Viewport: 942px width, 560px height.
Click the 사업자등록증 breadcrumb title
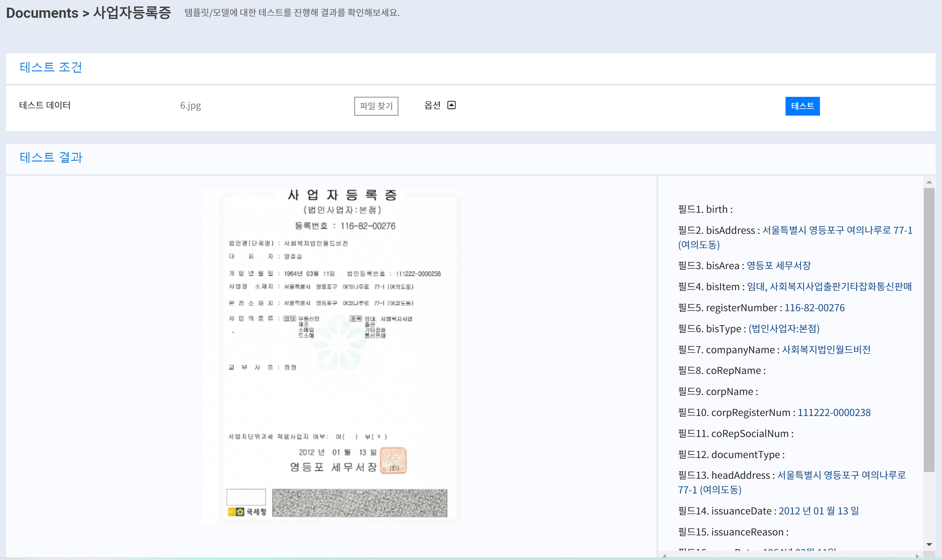[x=132, y=13]
